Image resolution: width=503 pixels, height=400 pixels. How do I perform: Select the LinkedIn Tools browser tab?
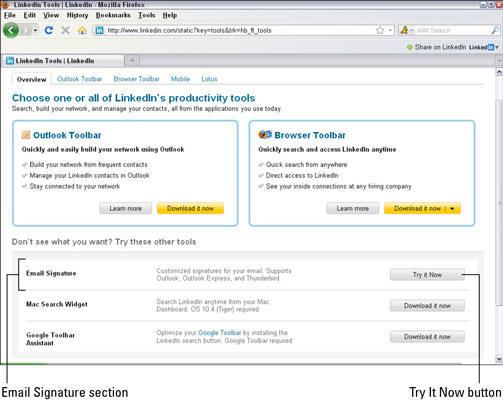coord(63,61)
